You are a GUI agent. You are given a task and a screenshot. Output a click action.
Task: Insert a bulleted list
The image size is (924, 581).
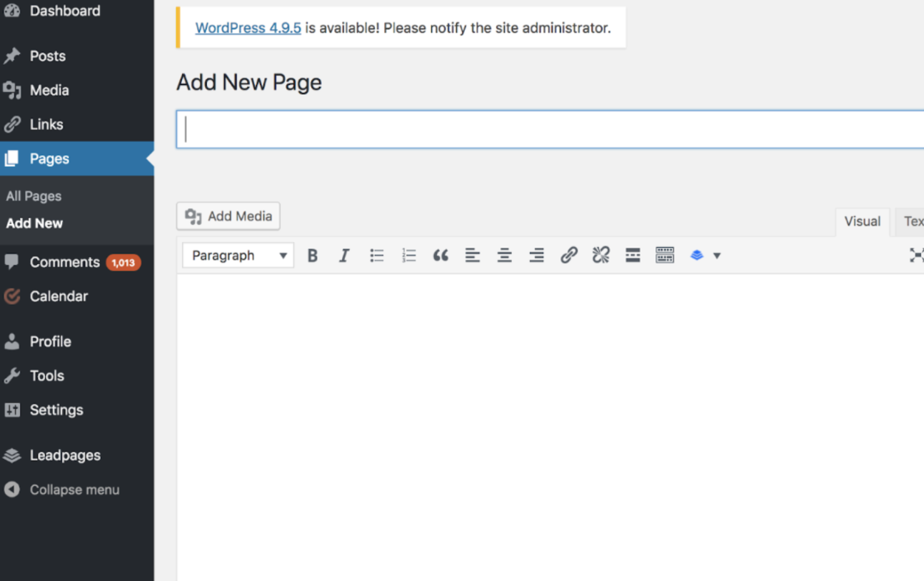tap(376, 256)
